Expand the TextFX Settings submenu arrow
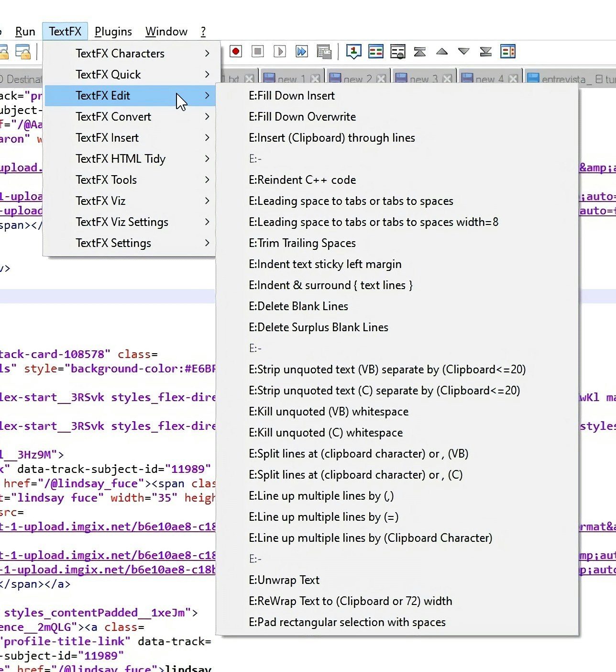616x672 pixels. point(207,243)
